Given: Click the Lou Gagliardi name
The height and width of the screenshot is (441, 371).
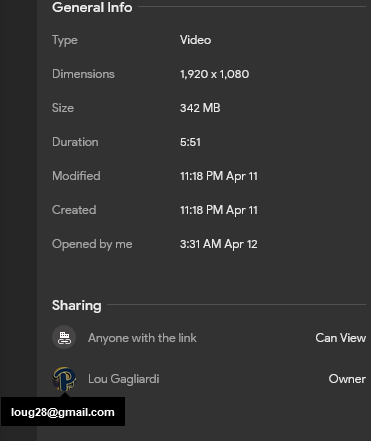Looking at the screenshot, I should click(124, 379).
